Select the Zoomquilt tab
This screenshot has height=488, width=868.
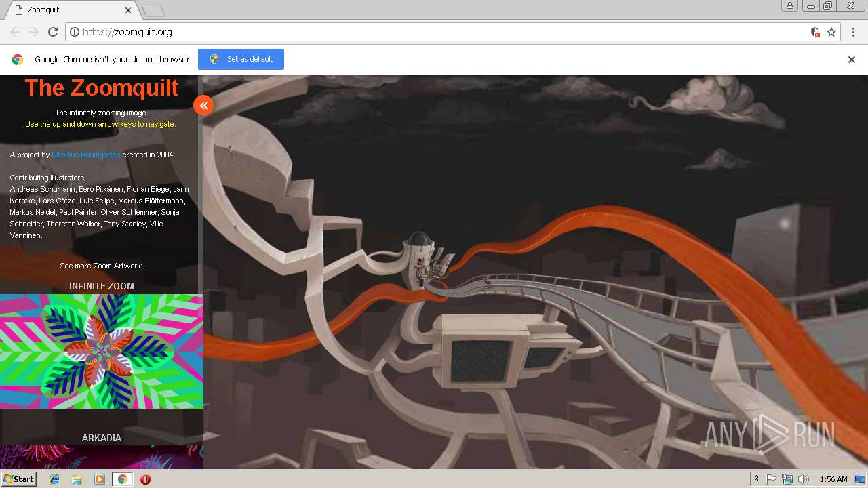click(71, 10)
